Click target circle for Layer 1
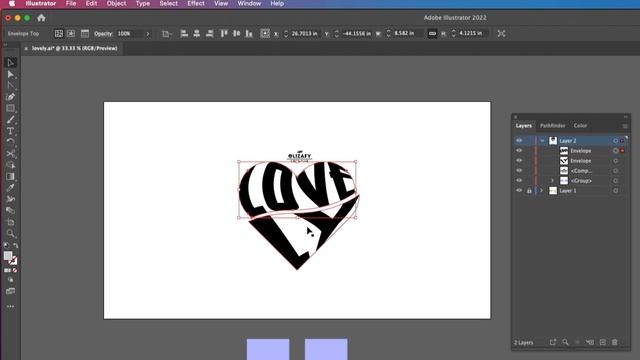 coord(616,191)
